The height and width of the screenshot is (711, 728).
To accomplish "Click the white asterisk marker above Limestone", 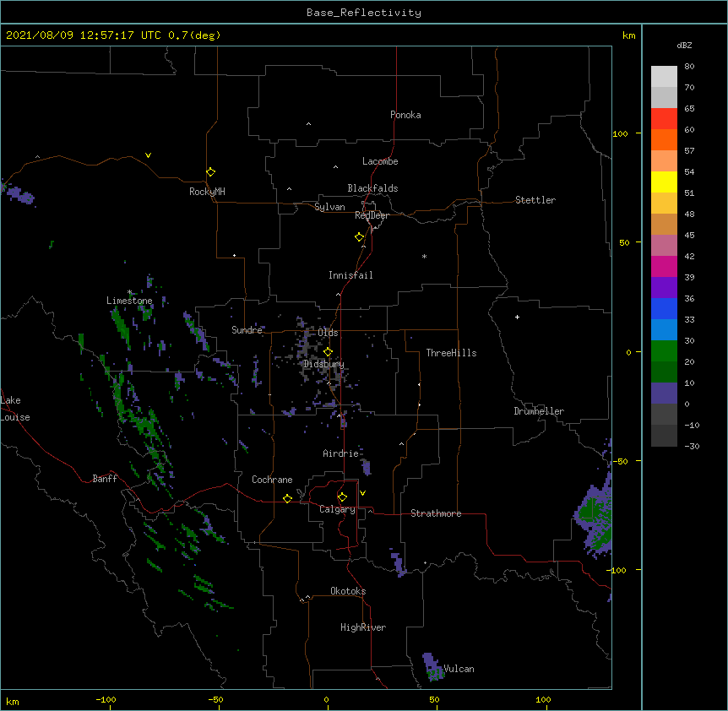I will click(x=130, y=292).
